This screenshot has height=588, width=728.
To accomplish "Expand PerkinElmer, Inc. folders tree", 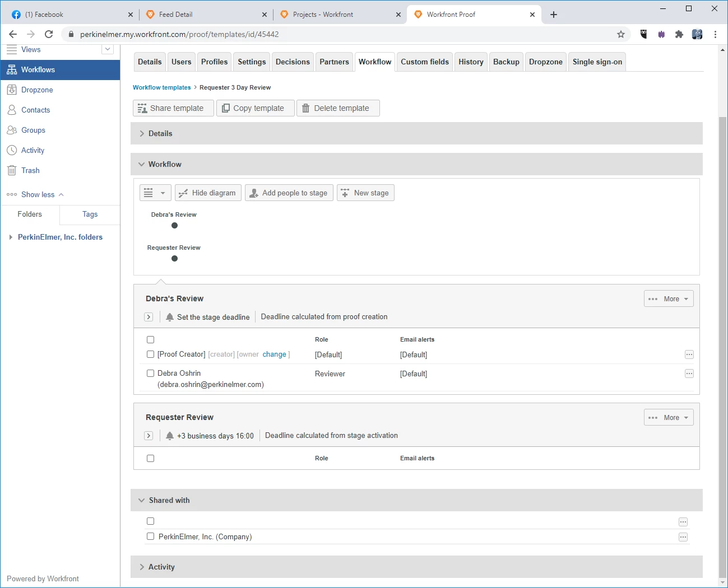I will pyautogui.click(x=11, y=237).
